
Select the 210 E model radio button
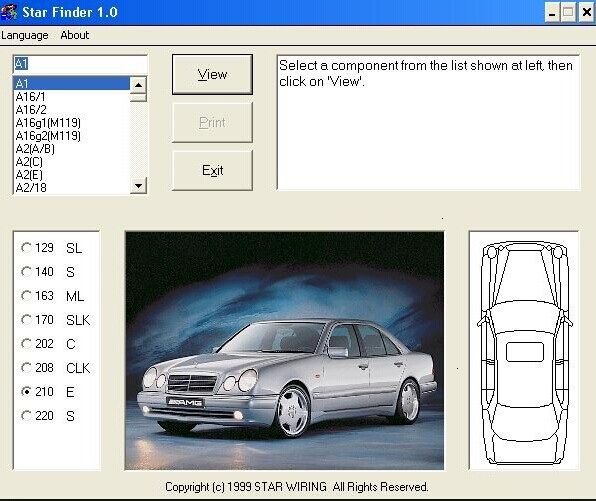click(26, 392)
